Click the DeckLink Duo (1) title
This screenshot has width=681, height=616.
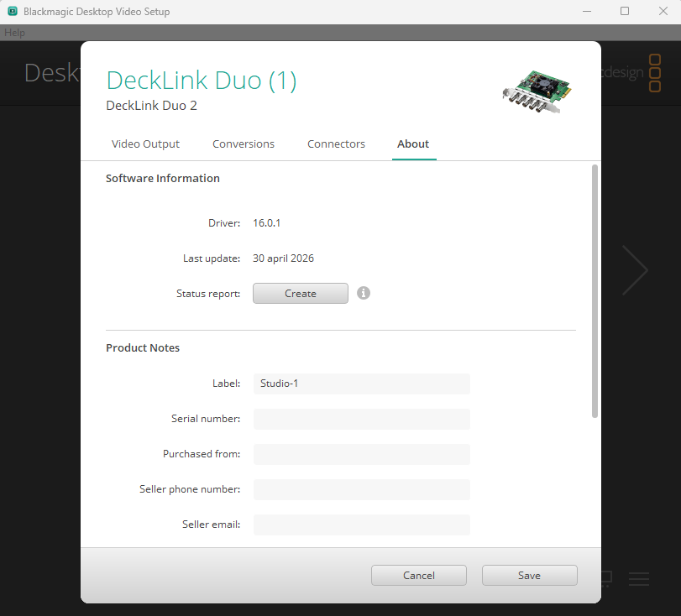pyautogui.click(x=202, y=81)
